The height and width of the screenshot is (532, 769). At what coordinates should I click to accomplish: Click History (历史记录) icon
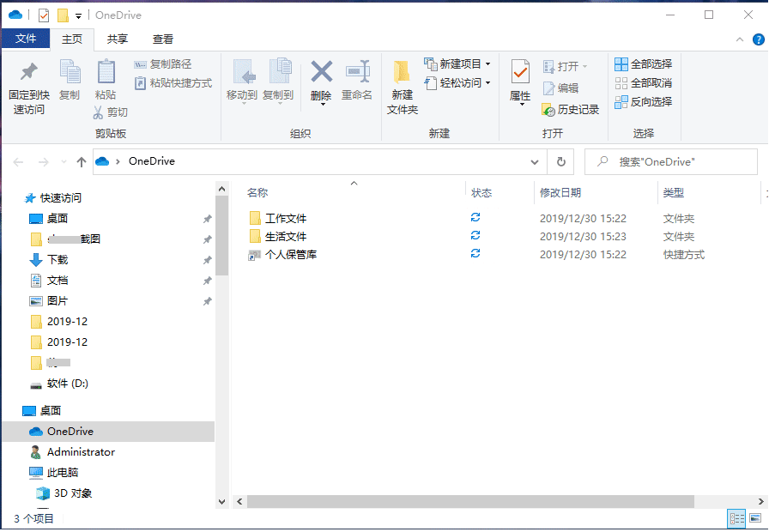click(548, 110)
